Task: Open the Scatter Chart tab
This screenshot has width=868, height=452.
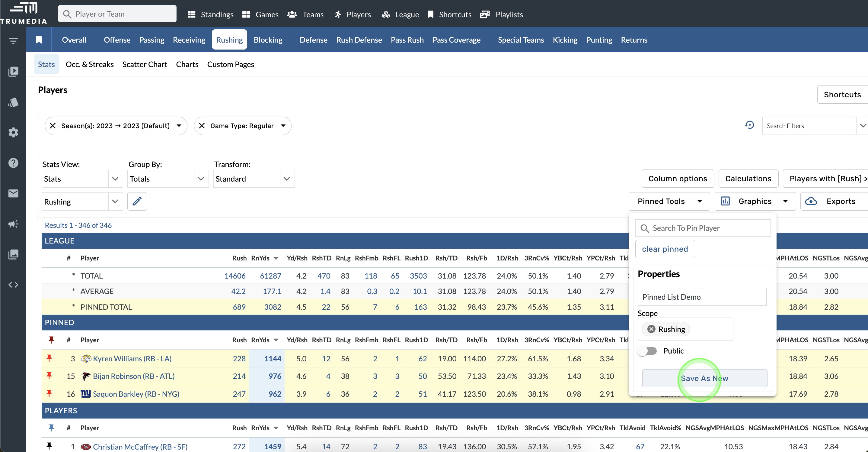Action: 145,64
